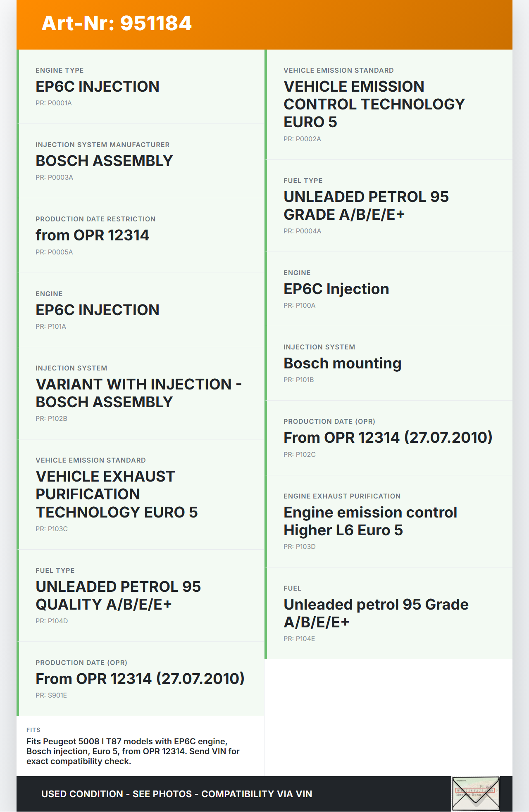Image resolution: width=529 pixels, height=812 pixels.
Task: Click 'UNLEADED PETROL 95 GRADE A/B/E/E+' in P0004A card
Action: click(x=366, y=206)
